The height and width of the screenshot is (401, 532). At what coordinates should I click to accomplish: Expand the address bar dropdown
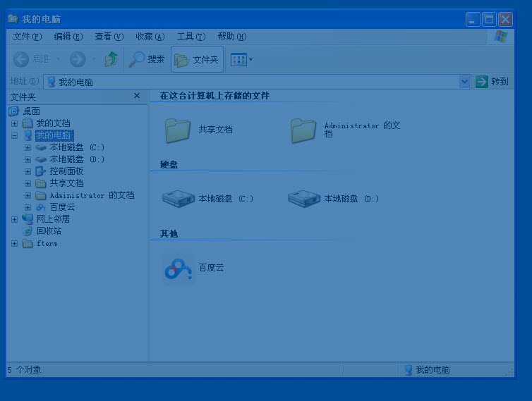pyautogui.click(x=464, y=82)
